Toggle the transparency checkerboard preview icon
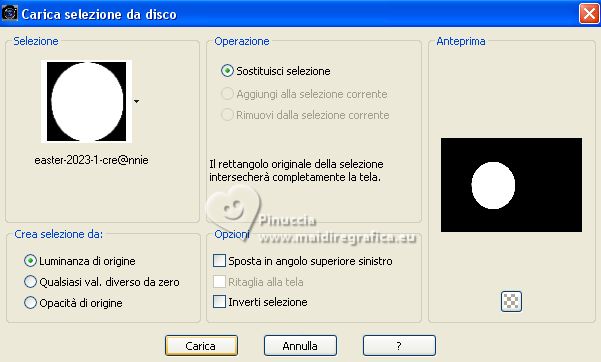The image size is (601, 362). tap(511, 301)
